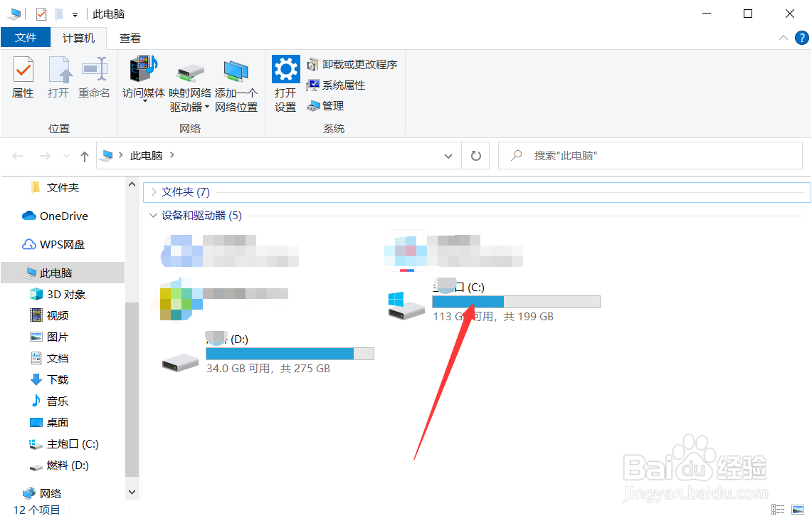Expand the chevron after 此电脑 in address bar
812x521 pixels.
click(x=172, y=155)
